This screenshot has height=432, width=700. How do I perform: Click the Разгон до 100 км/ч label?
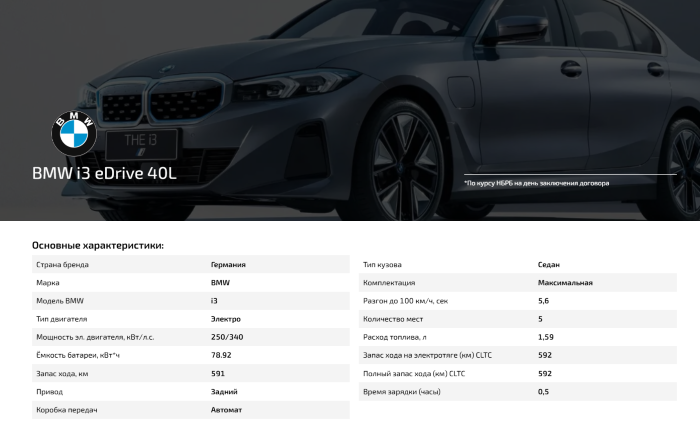coord(405,301)
